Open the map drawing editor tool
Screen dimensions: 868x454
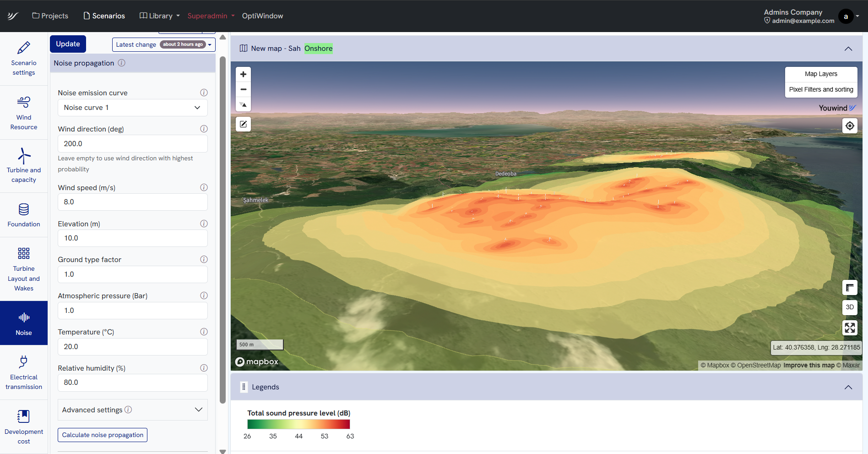[243, 124]
